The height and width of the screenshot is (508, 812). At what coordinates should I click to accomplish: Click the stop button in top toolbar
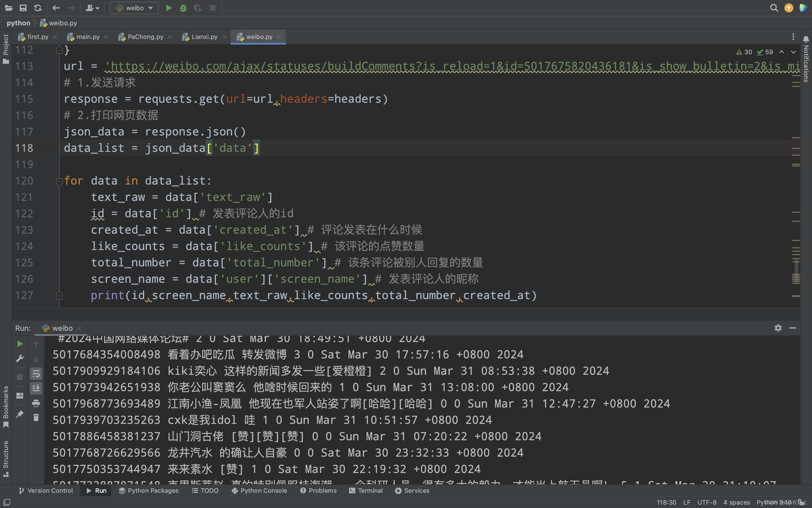212,8
